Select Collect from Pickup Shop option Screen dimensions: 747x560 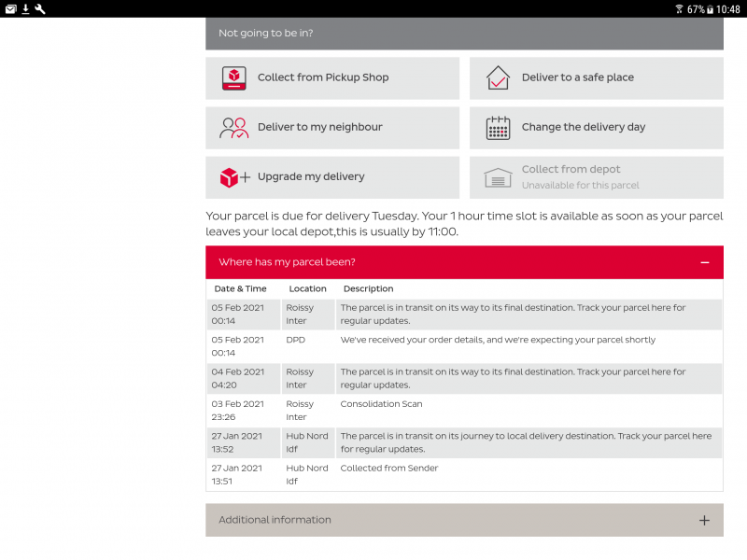point(323,77)
